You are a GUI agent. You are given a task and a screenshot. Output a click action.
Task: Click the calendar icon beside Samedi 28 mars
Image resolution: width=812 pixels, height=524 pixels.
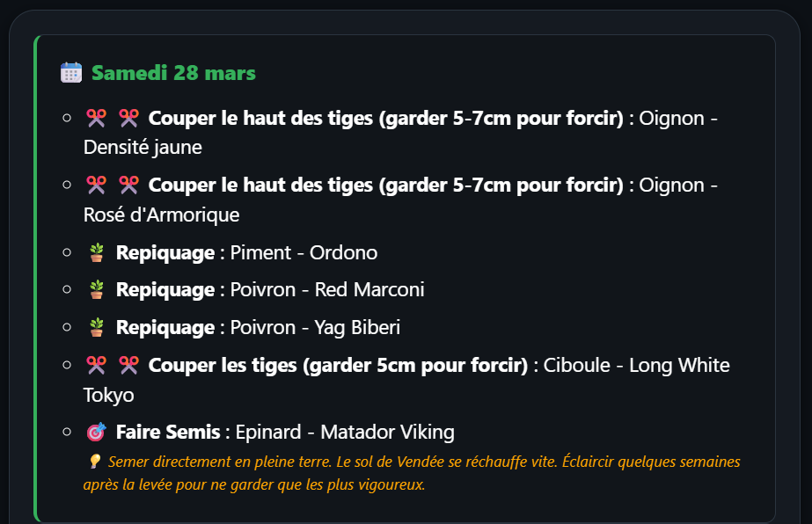click(x=71, y=73)
